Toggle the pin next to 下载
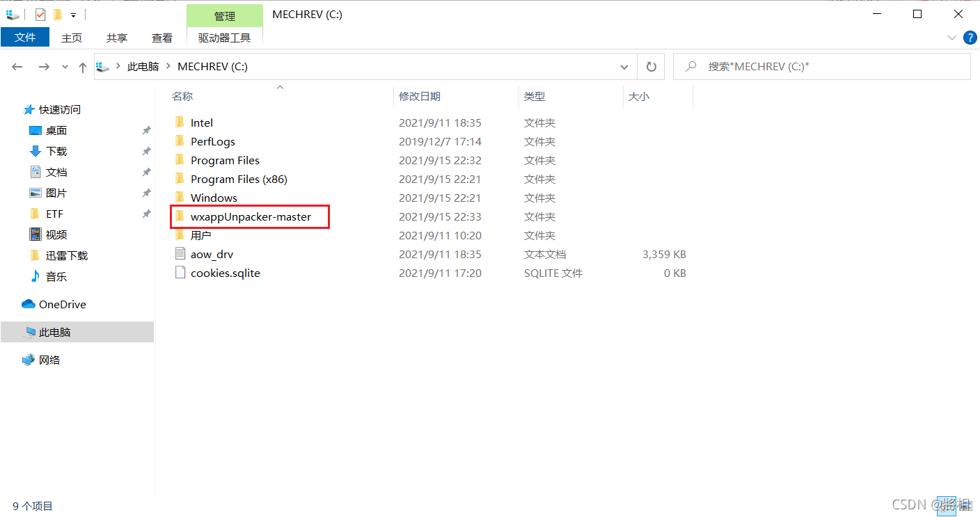This screenshot has width=980, height=517. (x=146, y=151)
